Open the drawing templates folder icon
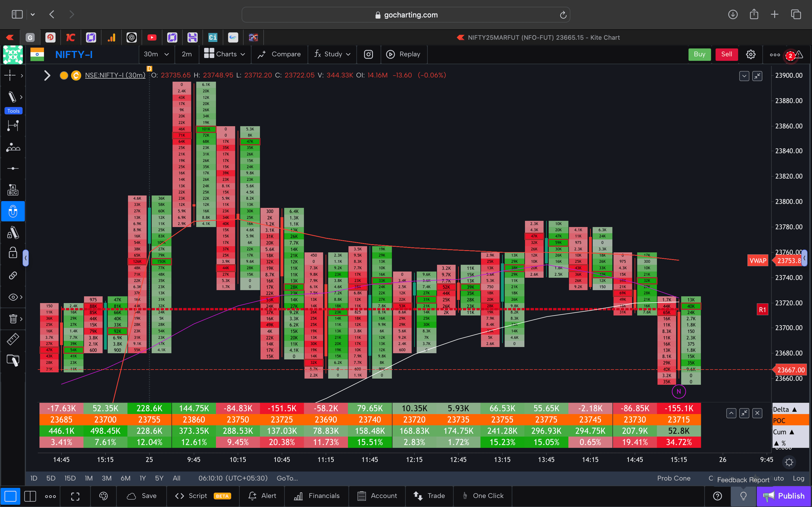 pyautogui.click(x=13, y=360)
